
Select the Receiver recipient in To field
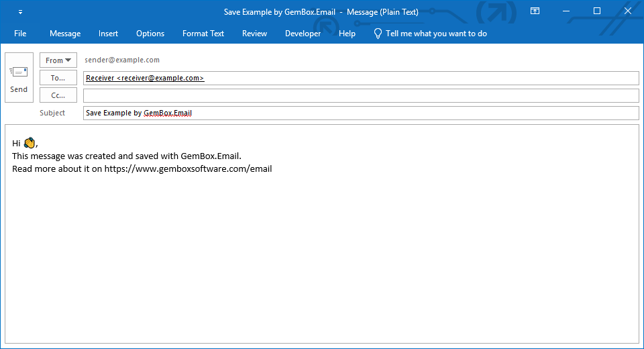tap(145, 78)
